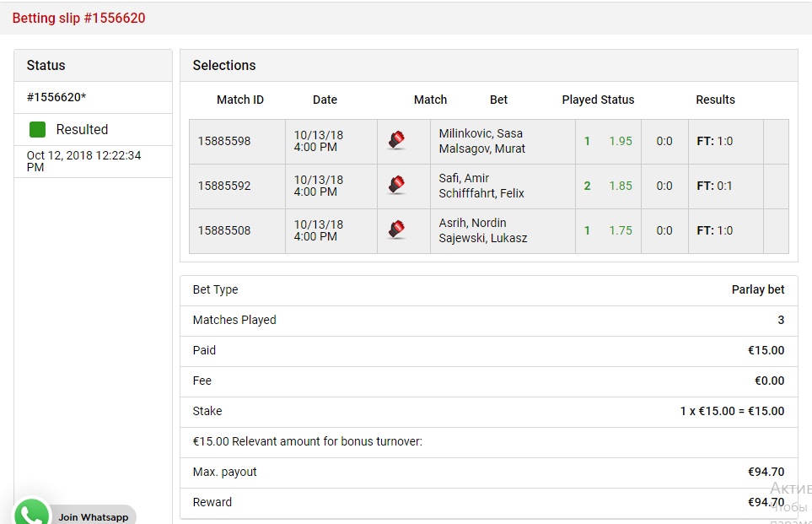Click Betting slip #1556620 title
The image size is (812, 524).
click(78, 18)
